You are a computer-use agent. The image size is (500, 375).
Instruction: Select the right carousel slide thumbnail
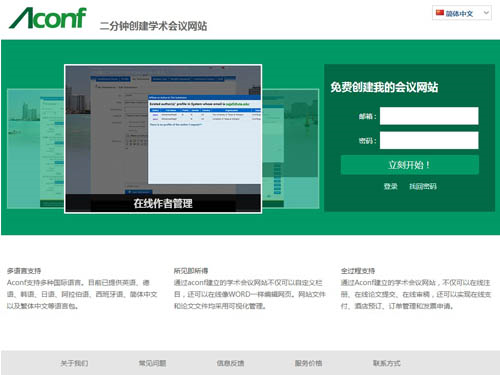tap(291, 149)
